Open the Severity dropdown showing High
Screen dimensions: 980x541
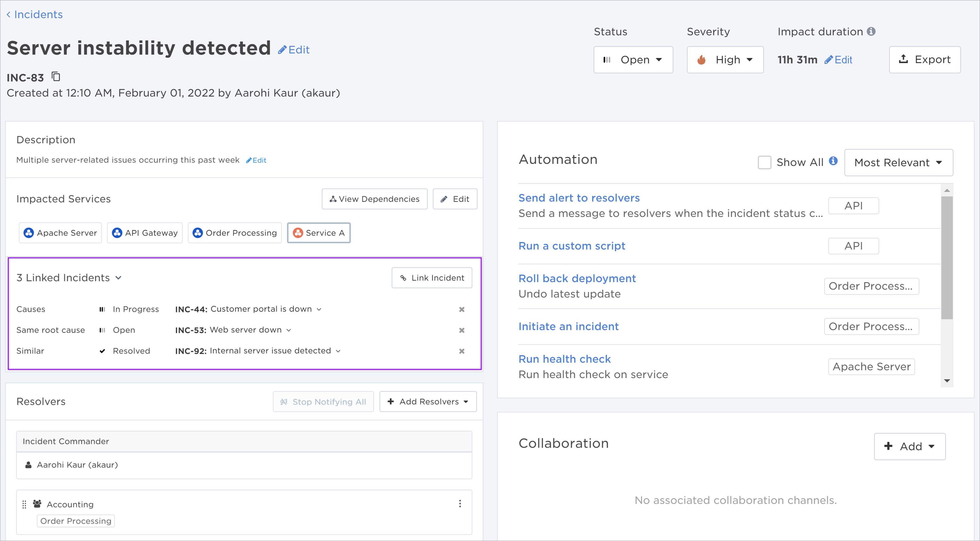tap(725, 60)
